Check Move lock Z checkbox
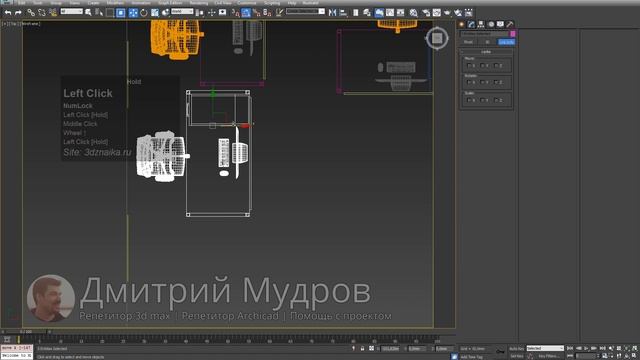 [x=496, y=65]
